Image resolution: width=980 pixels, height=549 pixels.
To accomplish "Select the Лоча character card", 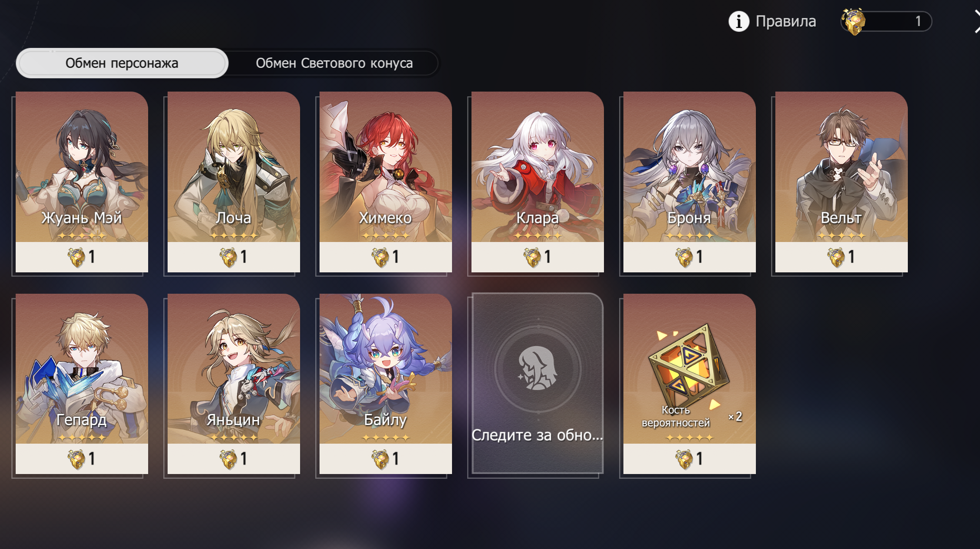I will click(x=234, y=182).
